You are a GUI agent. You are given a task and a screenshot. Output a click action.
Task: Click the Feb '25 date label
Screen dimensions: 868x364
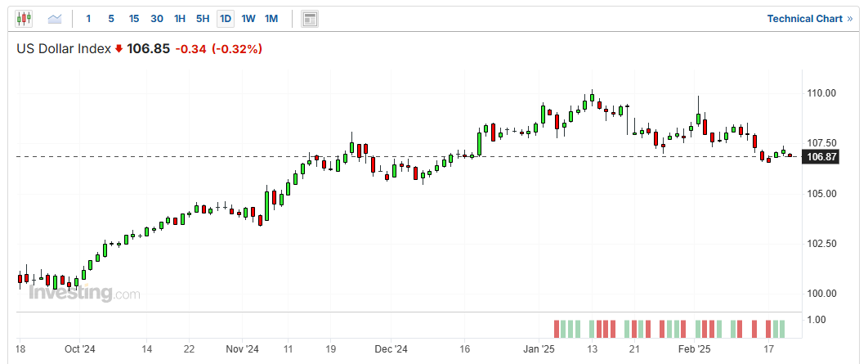(x=694, y=349)
